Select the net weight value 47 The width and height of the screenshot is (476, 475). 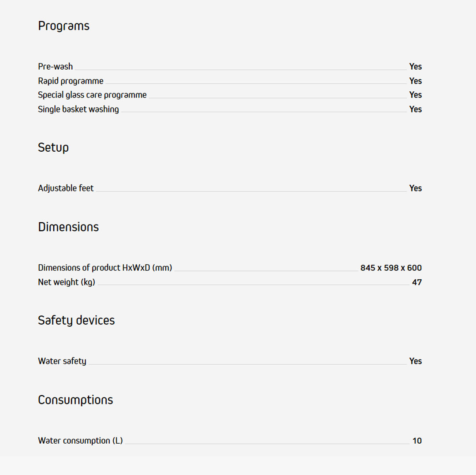point(416,282)
